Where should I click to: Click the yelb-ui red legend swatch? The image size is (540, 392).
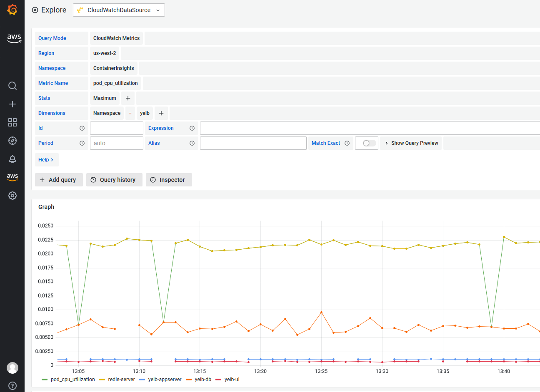[x=218, y=380]
